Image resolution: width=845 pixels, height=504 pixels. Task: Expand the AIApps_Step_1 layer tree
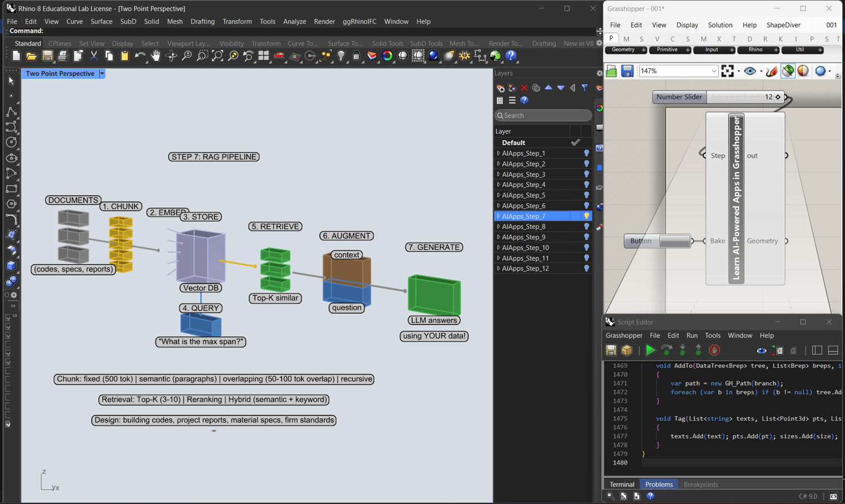[499, 153]
